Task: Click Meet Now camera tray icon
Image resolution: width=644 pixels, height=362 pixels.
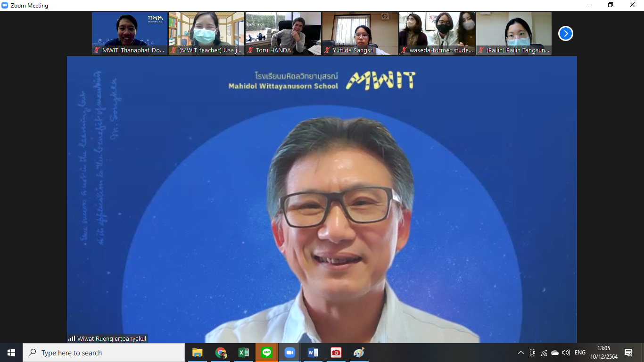Action: (x=532, y=353)
